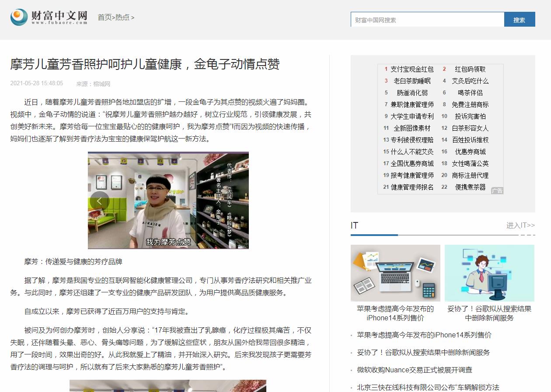
Task: Open the 报考健康管理师 ad link
Action: tap(412, 175)
